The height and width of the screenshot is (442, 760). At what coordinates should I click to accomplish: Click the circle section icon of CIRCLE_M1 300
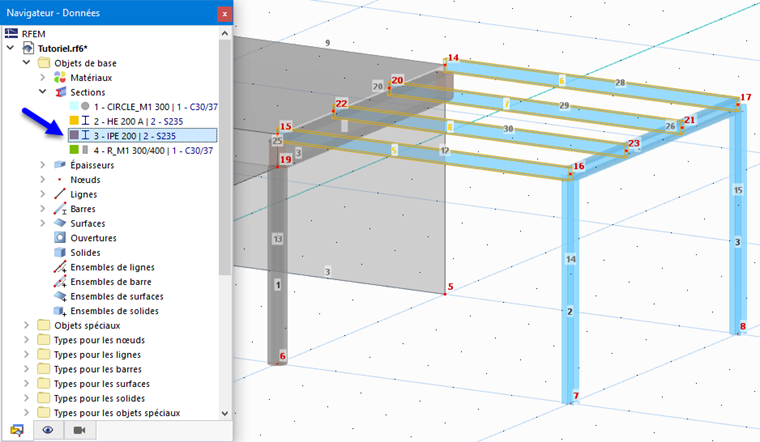85,106
